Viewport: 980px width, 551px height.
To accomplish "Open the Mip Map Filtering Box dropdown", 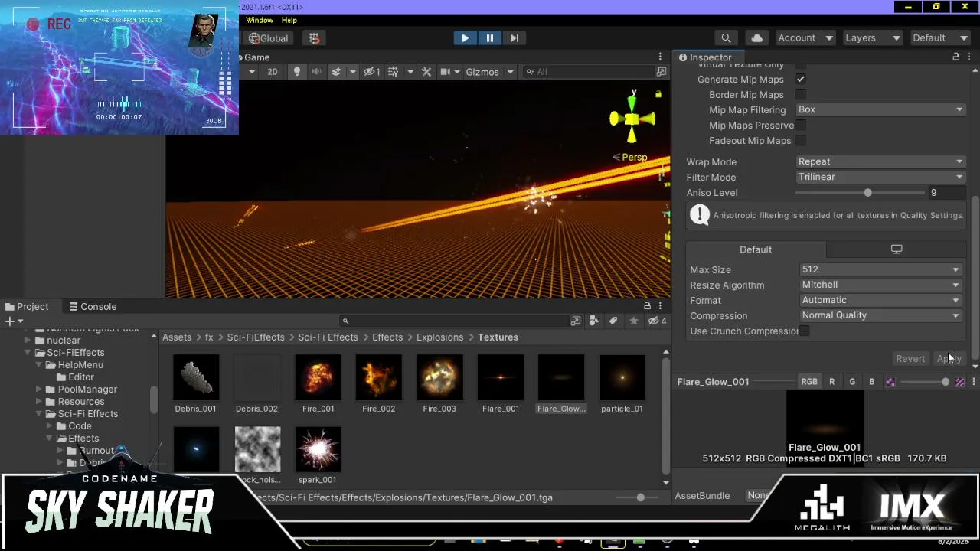I will [x=880, y=109].
